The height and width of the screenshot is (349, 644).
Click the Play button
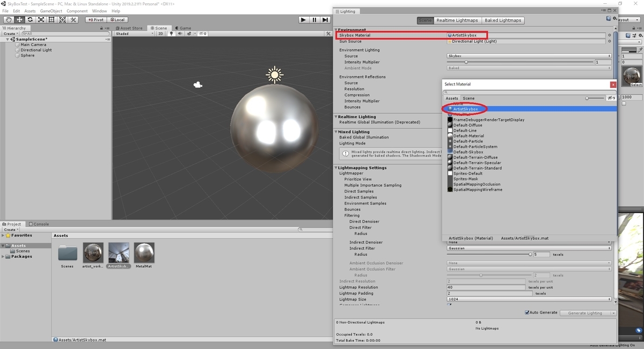(304, 20)
